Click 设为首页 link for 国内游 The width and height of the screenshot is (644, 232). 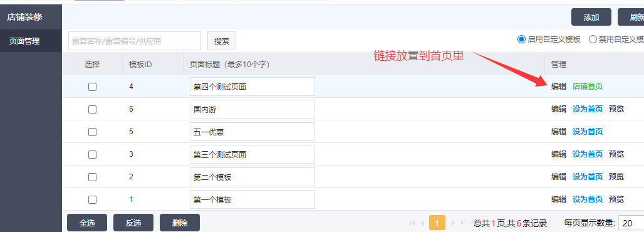tap(588, 109)
